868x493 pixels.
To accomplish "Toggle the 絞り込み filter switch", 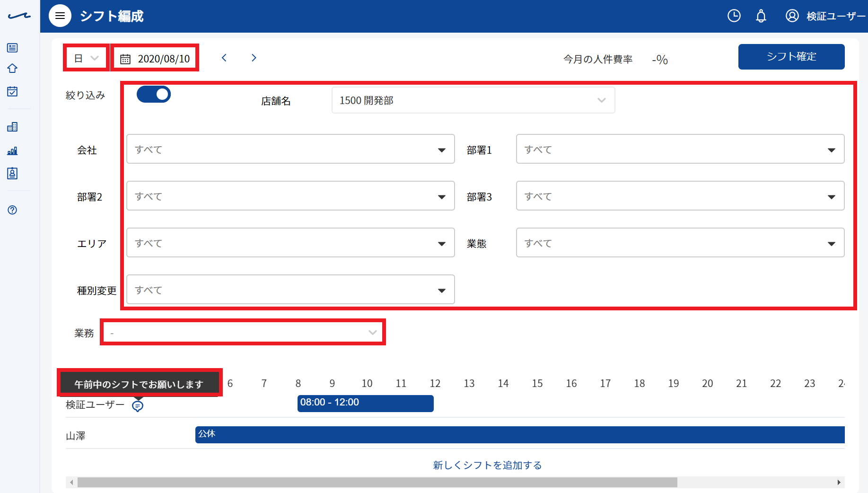I will [x=154, y=94].
